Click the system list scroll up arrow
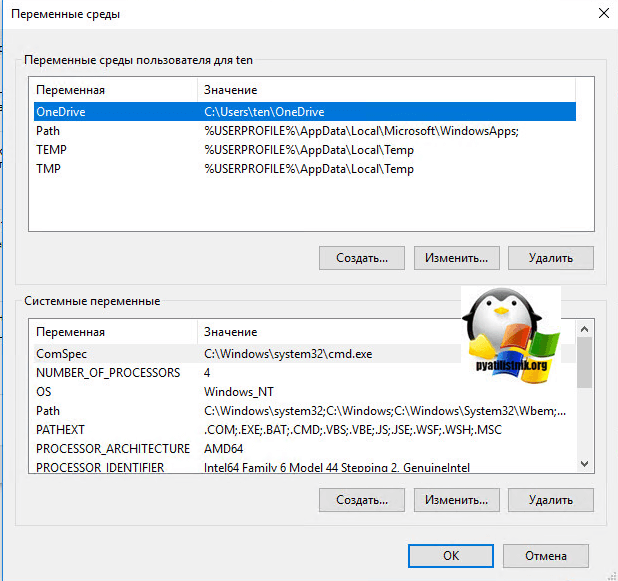618x581 pixels. coord(584,329)
